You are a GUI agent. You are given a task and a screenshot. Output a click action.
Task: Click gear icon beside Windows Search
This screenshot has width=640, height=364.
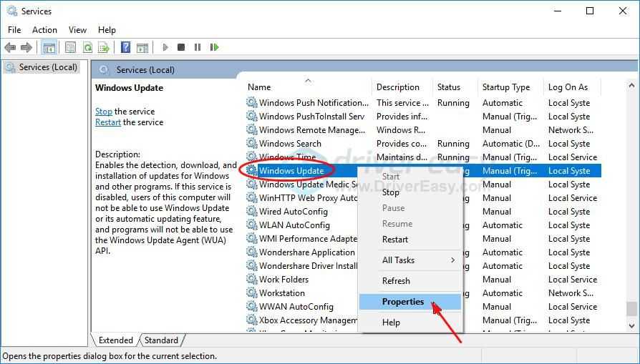click(x=251, y=143)
